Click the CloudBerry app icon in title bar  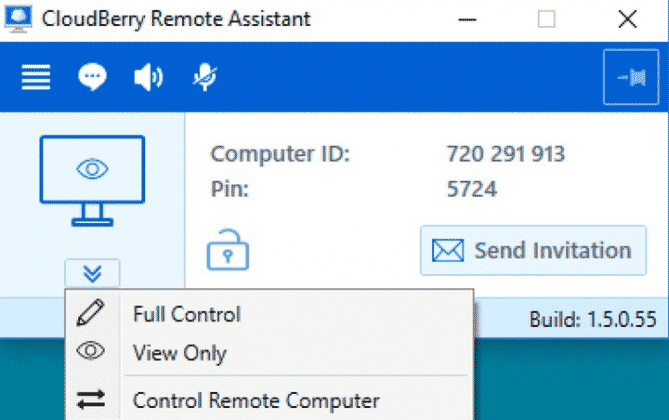(18, 19)
